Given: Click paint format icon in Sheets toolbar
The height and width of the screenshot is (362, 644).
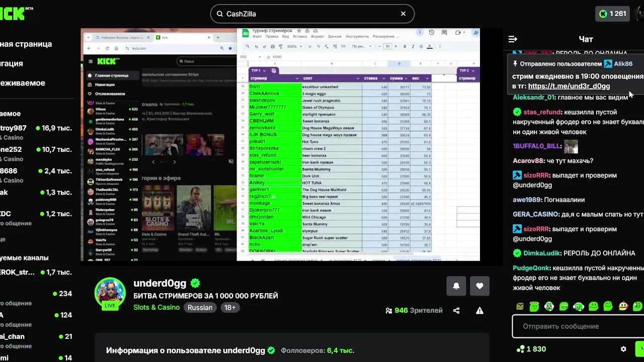Looking at the screenshot, I should [x=281, y=46].
